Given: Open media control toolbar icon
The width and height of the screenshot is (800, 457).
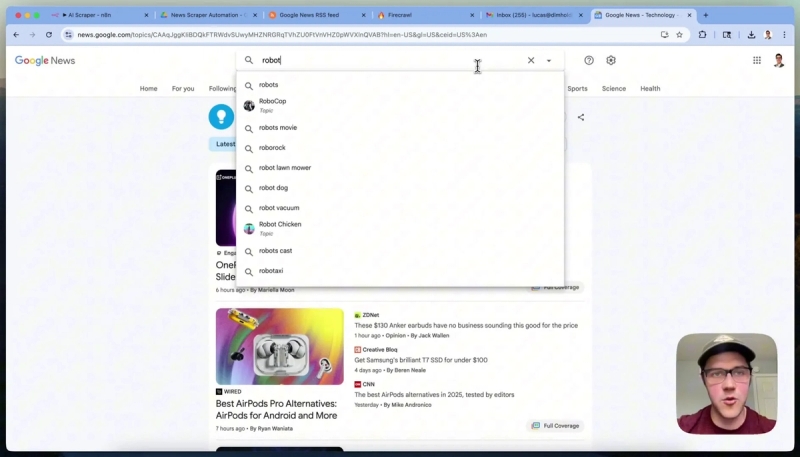Looking at the screenshot, I should point(727,35).
